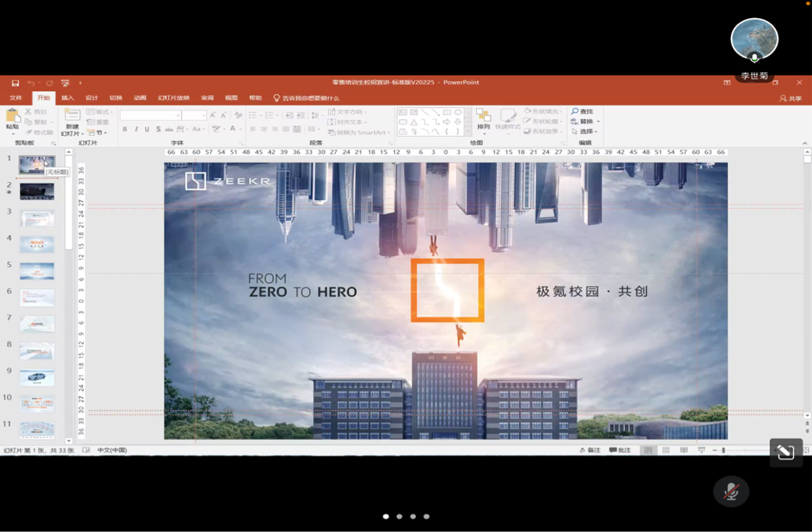Create a new slide with 新建幻灯片 icon
Screen dimensions: 812x532
click(72, 117)
